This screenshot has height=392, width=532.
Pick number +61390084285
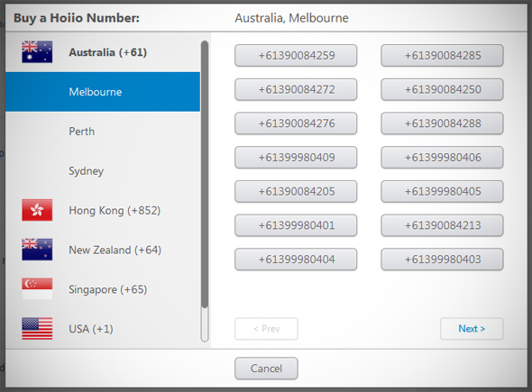(x=442, y=55)
